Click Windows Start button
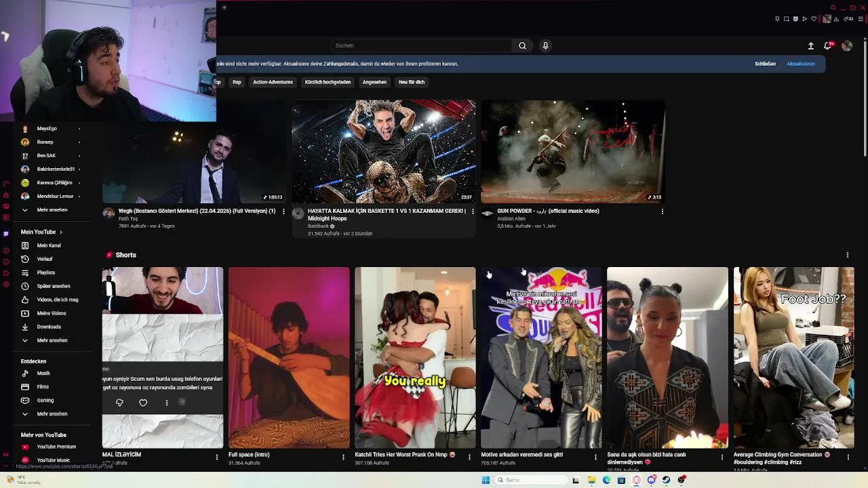The width and height of the screenshot is (868, 488). (x=486, y=480)
